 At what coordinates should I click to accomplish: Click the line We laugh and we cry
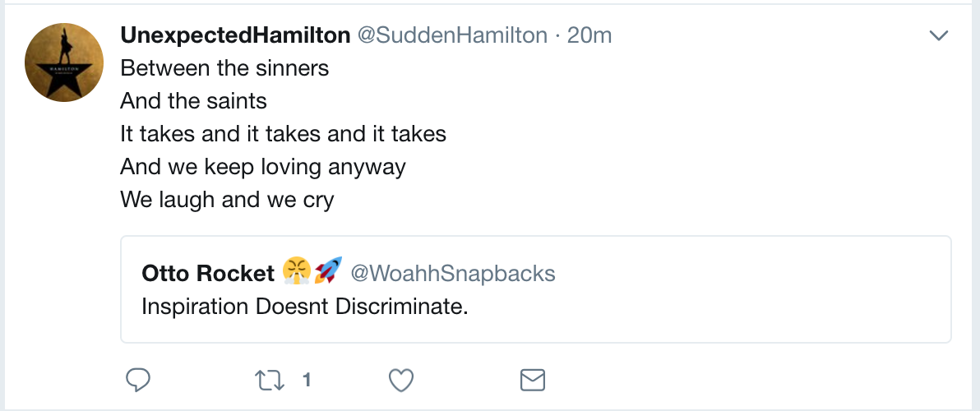coord(227,199)
